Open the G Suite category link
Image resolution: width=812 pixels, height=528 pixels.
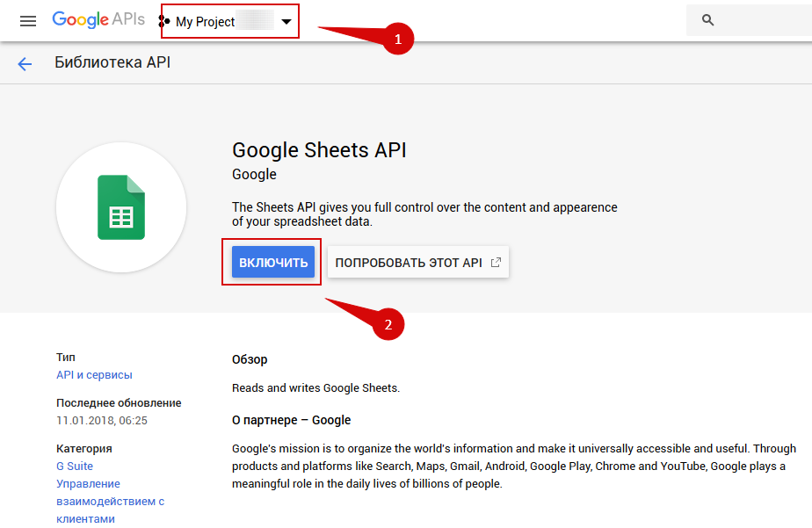(75, 466)
